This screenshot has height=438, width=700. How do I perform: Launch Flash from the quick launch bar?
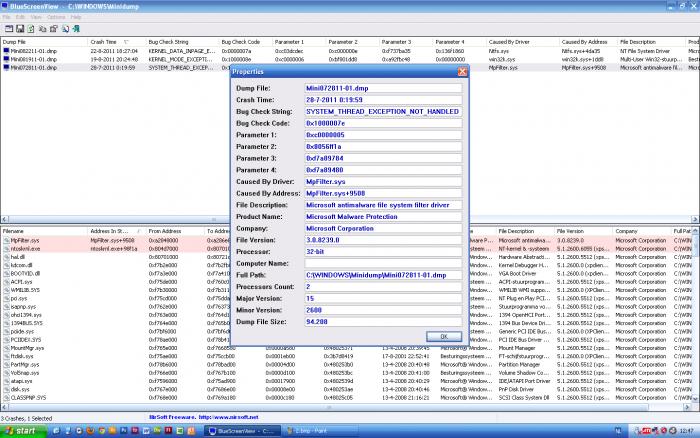(168, 431)
